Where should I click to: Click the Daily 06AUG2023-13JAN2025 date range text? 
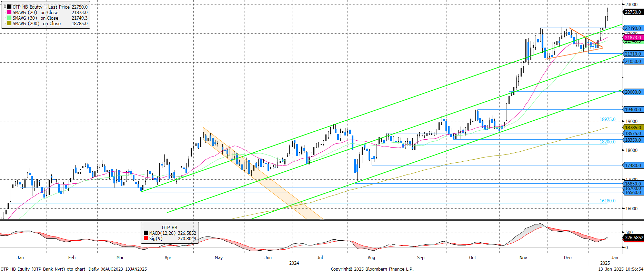[118, 269]
